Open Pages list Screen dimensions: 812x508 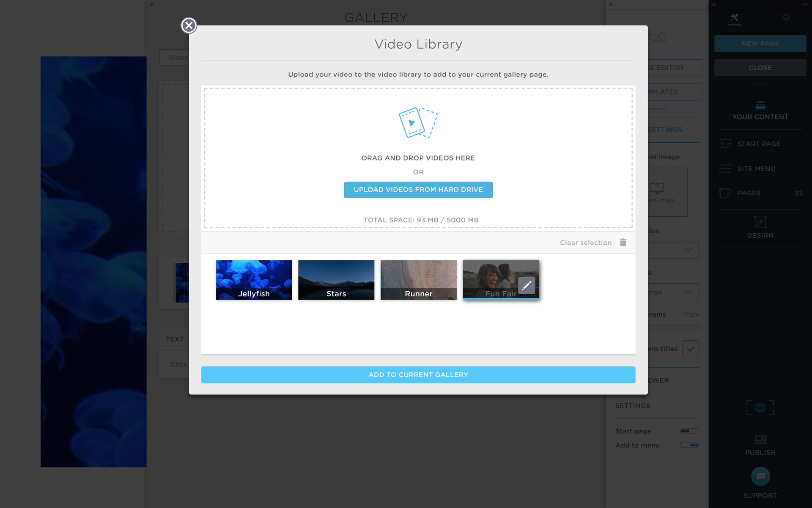(x=760, y=193)
